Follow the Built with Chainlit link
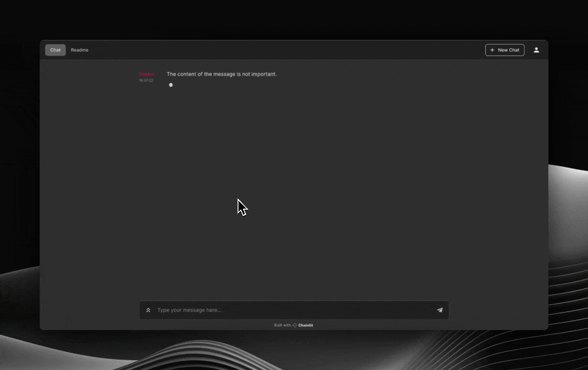 293,325
